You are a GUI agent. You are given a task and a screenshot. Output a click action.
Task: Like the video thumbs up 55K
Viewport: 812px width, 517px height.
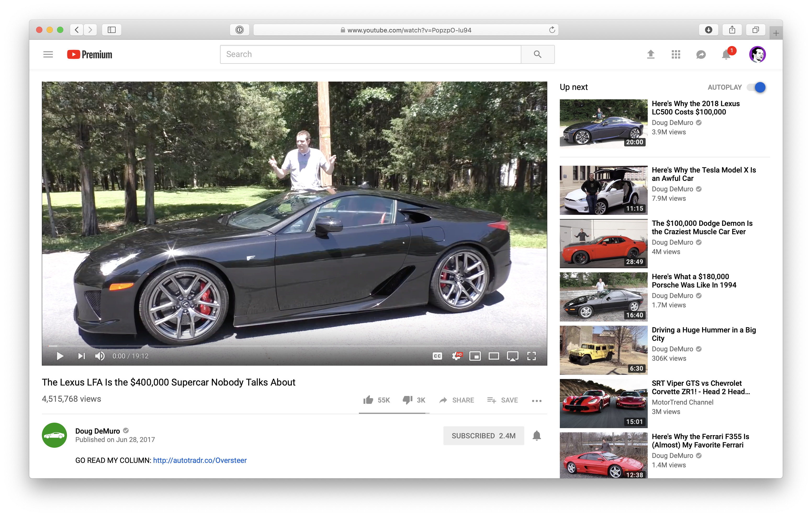376,400
